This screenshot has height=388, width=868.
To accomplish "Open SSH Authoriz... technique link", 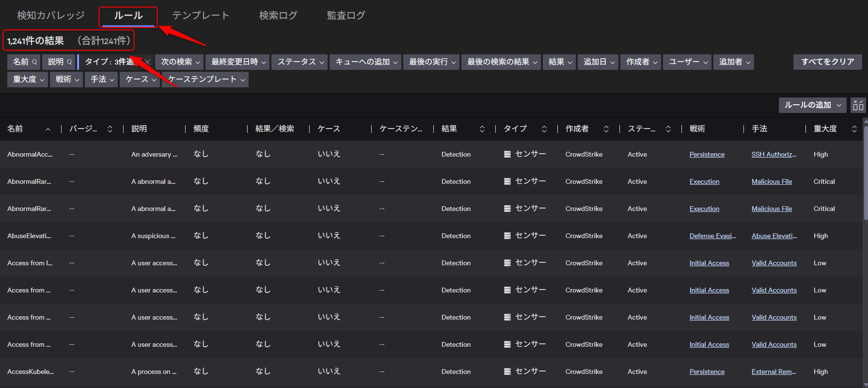I will (774, 154).
